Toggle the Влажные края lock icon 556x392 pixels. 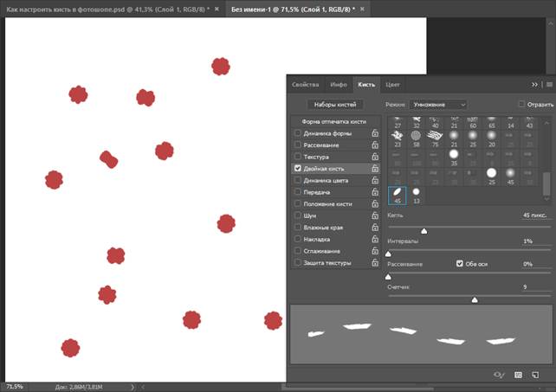pos(375,228)
